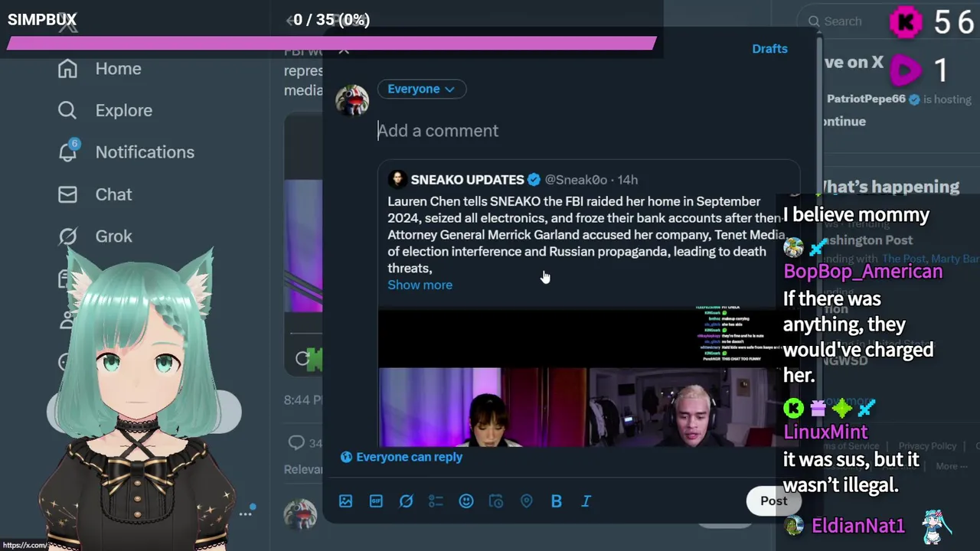The height and width of the screenshot is (551, 980).
Task: Open the Home menu item
Action: (118, 69)
